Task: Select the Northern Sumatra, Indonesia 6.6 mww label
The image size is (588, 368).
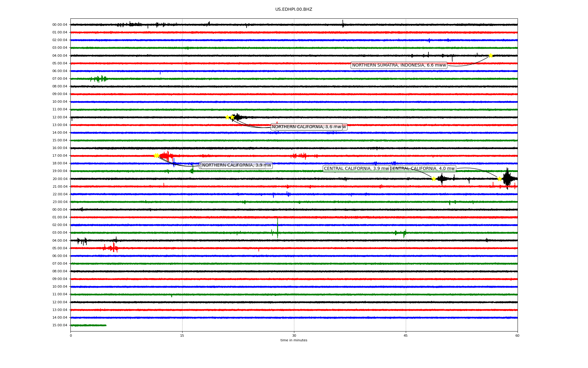Action: 399,65
